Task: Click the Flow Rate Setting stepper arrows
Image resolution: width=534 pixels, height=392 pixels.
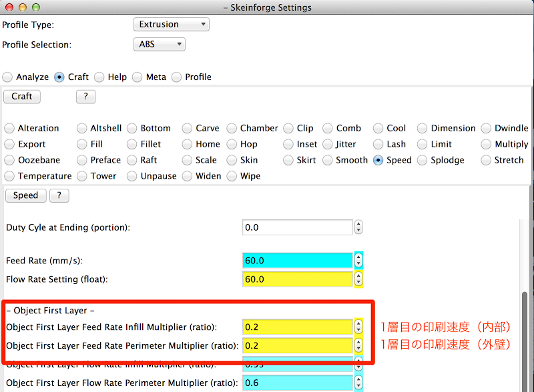Action: 358,279
